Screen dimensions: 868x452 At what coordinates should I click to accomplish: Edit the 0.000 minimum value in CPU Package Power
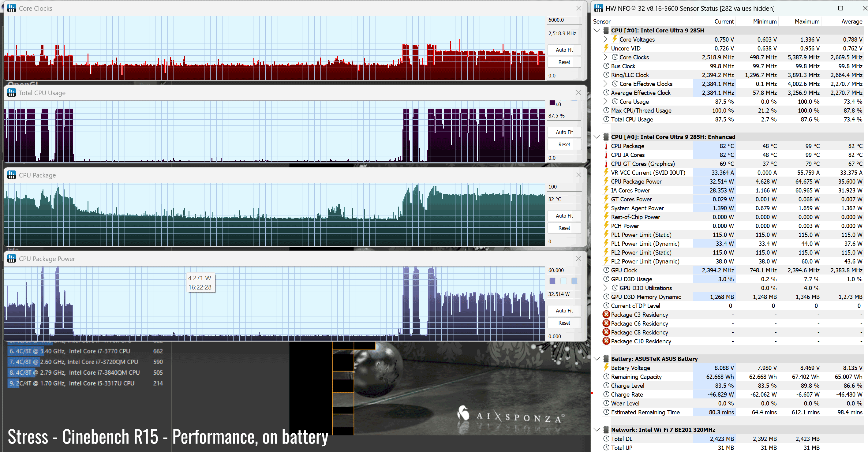click(564, 336)
